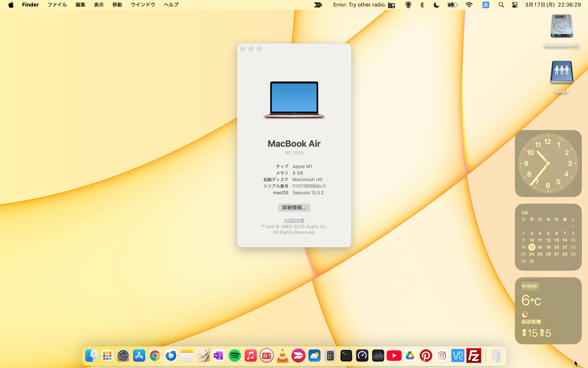
Task: Click the 詳細情報... button
Action: pyautogui.click(x=294, y=208)
